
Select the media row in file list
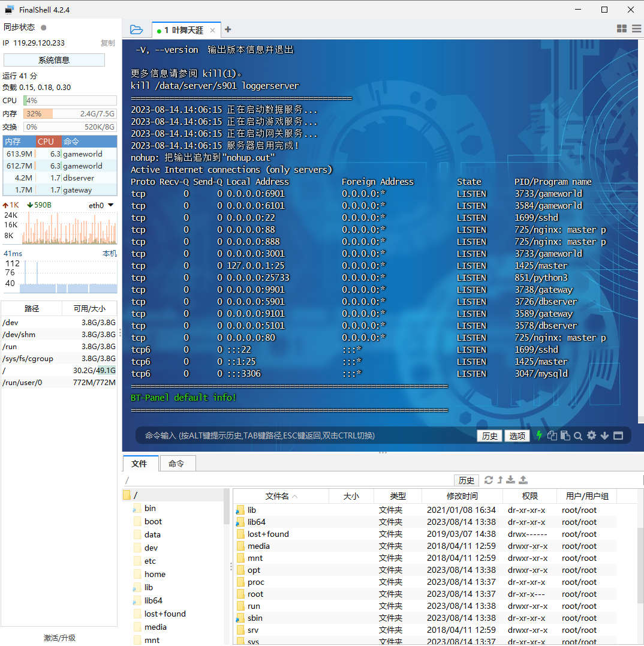click(425, 546)
